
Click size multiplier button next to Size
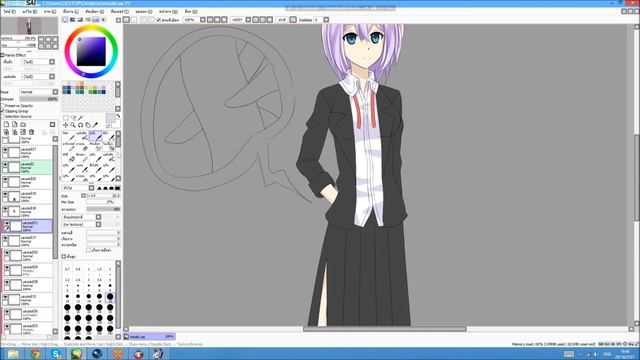coord(83,196)
